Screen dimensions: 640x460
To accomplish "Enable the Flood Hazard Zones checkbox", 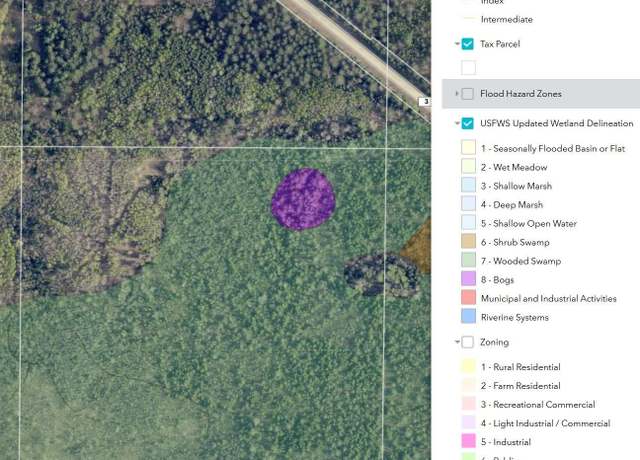I will point(468,94).
